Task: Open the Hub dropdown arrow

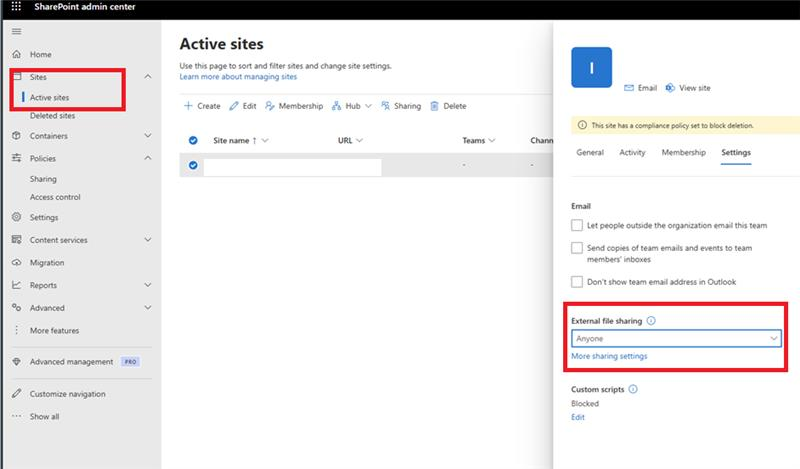Action: [x=368, y=106]
